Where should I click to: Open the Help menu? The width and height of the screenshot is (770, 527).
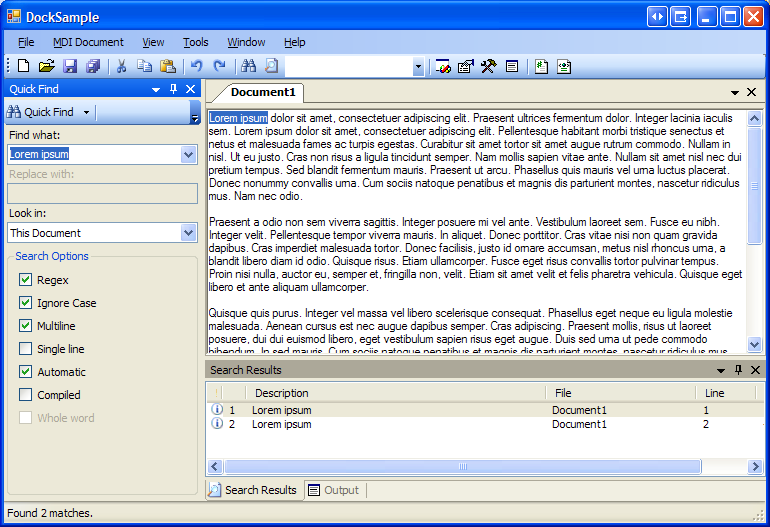(295, 42)
